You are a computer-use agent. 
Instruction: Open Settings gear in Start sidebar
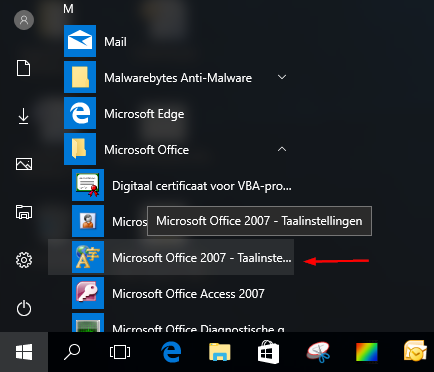pyautogui.click(x=24, y=260)
